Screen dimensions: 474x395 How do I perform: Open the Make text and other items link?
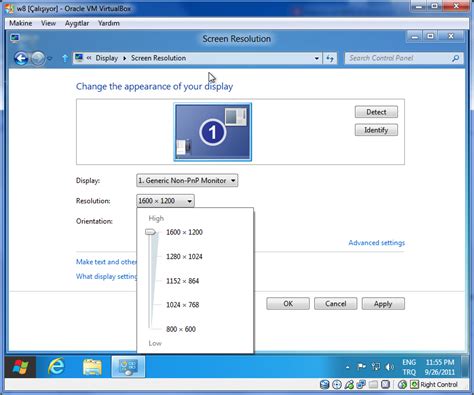(x=106, y=262)
